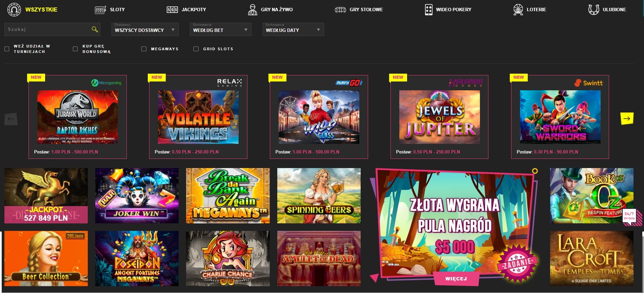Select the Jackpoty tab
The width and height of the screenshot is (644, 293).
coord(194,10)
